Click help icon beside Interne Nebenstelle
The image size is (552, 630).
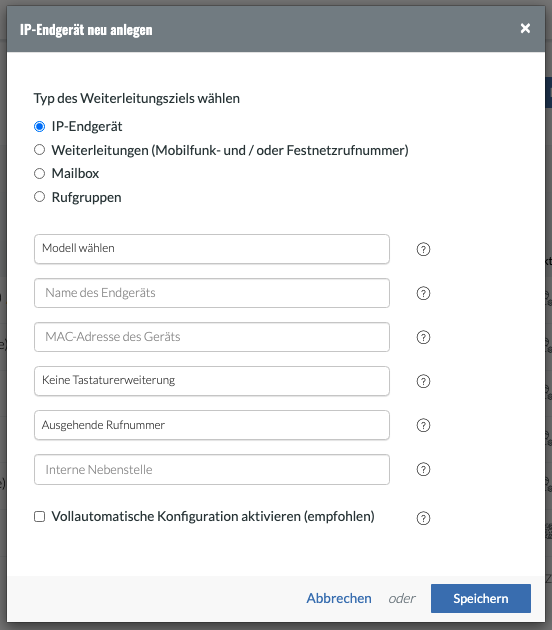tap(423, 469)
